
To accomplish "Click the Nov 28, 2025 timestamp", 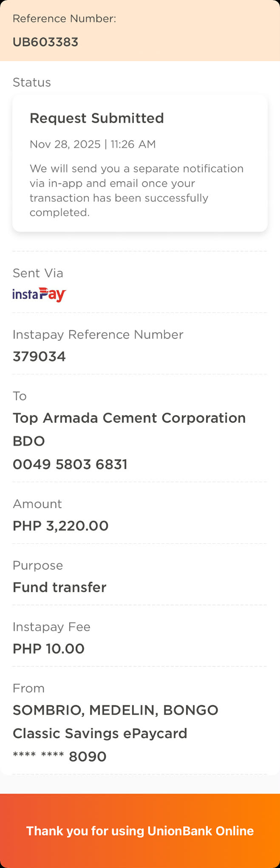I will click(x=93, y=144).
